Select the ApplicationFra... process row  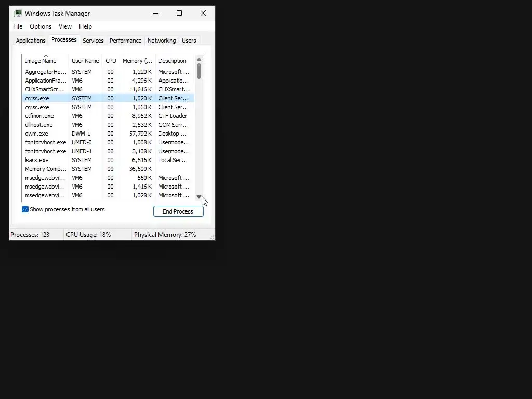108,81
